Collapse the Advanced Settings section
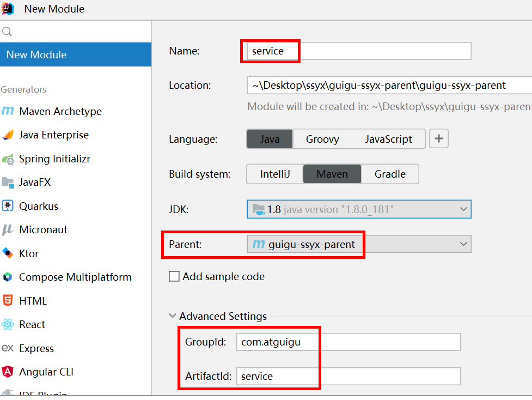Image resolution: width=532 pixels, height=400 pixels. [173, 316]
